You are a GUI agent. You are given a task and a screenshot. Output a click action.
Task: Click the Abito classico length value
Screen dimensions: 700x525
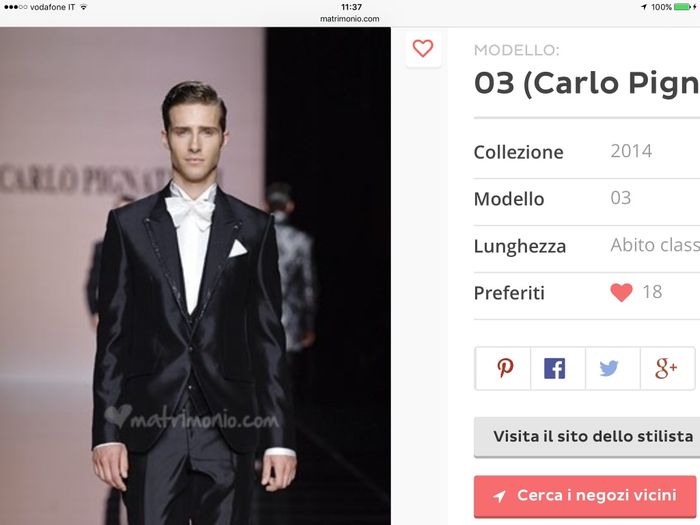pyautogui.click(x=655, y=245)
